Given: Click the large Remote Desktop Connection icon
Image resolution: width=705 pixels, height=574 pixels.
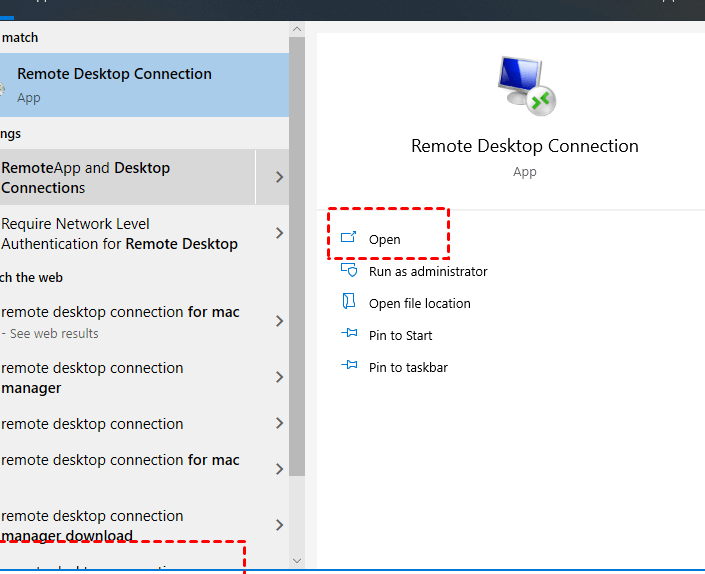Looking at the screenshot, I should click(x=525, y=86).
